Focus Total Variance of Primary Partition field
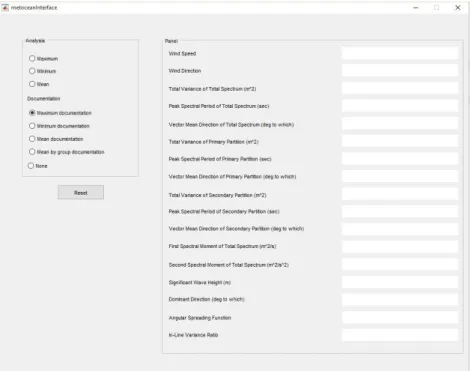This screenshot has height=371, width=471. tap(400, 141)
